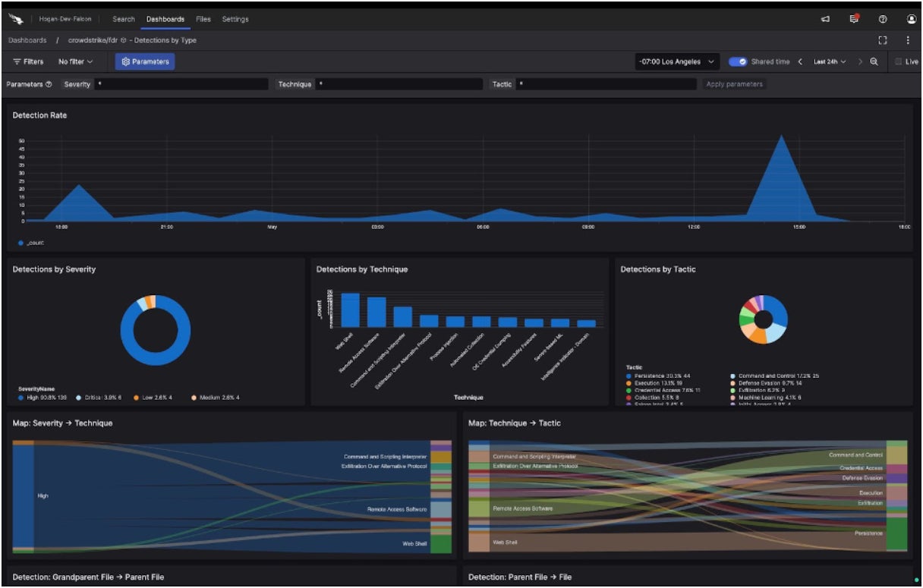Open the No filter dropdown
Viewport: 923px width, 588px height.
tap(76, 61)
